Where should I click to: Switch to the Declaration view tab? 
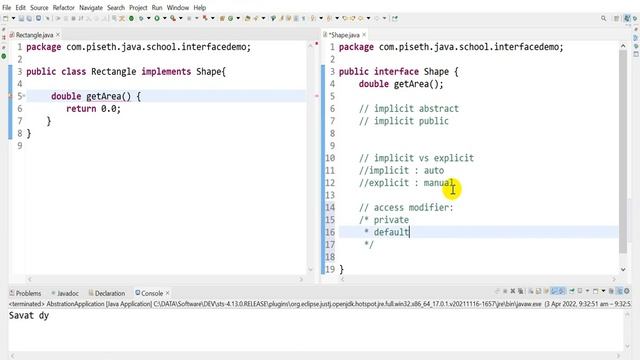coord(107,293)
